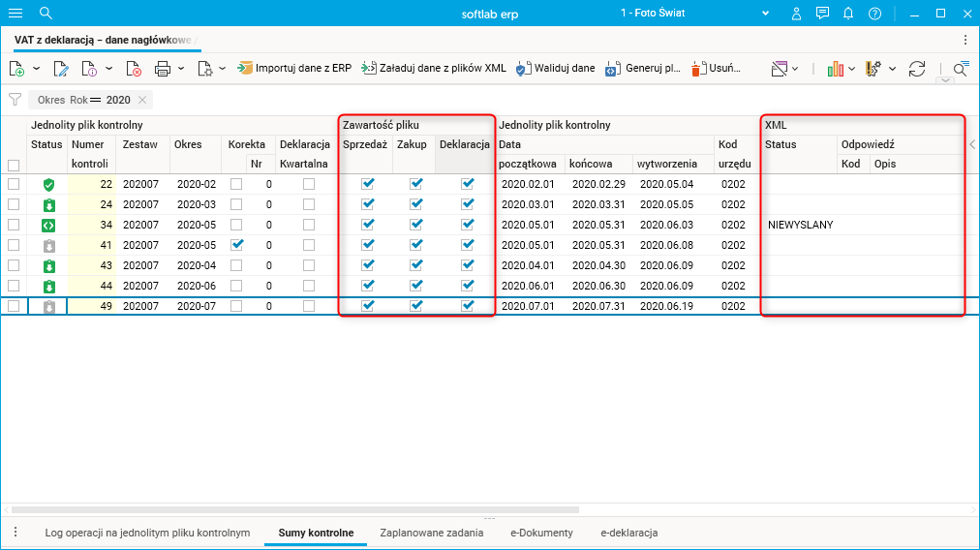Click the horizontal scrollbar thumb
This screenshot has width=980, height=550.
click(295, 510)
